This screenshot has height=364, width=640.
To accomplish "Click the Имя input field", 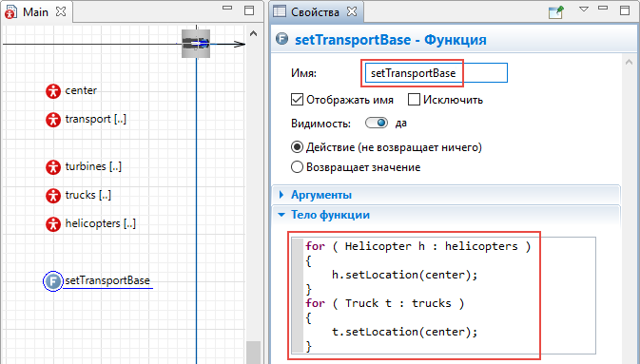I will pyautogui.click(x=436, y=73).
